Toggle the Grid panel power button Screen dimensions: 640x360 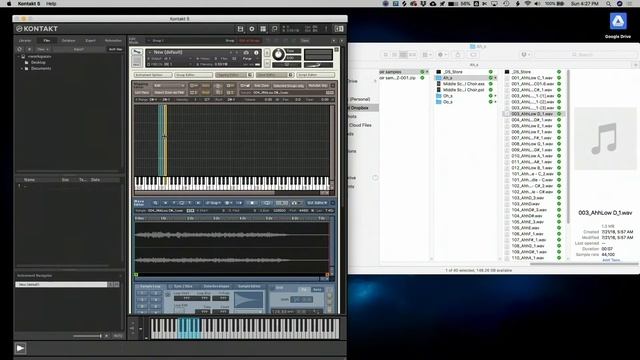pyautogui.click(x=273, y=288)
